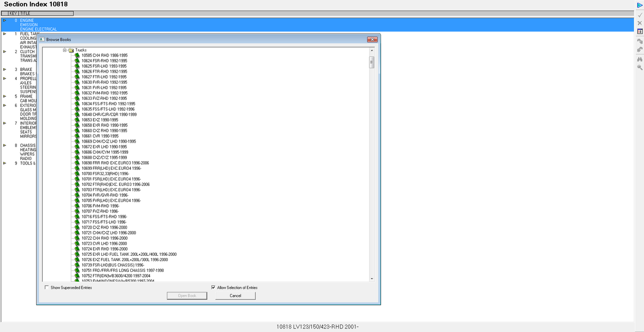Select 10751 FRD/FRR/FRS LONG CHASSIS entry
The height and width of the screenshot is (332, 644).
coord(123,271)
